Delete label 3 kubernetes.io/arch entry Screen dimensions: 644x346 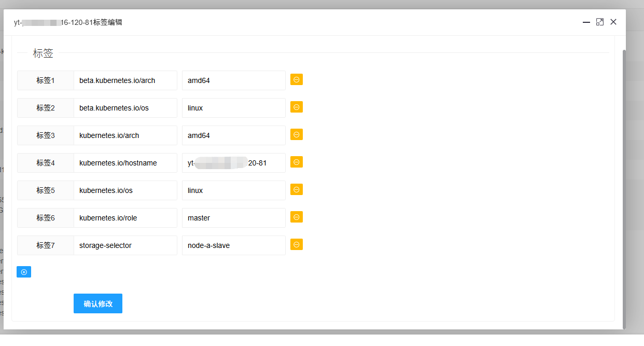click(x=297, y=134)
